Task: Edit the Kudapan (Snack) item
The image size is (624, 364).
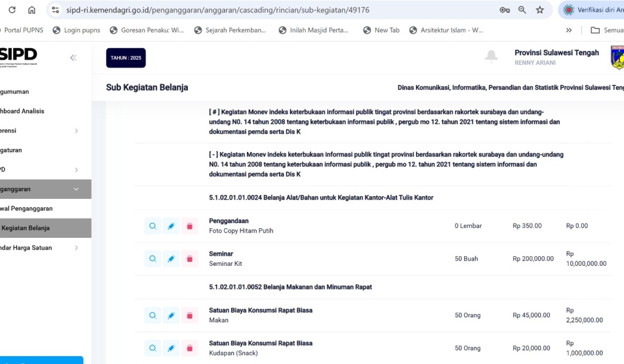Action: 171,348
